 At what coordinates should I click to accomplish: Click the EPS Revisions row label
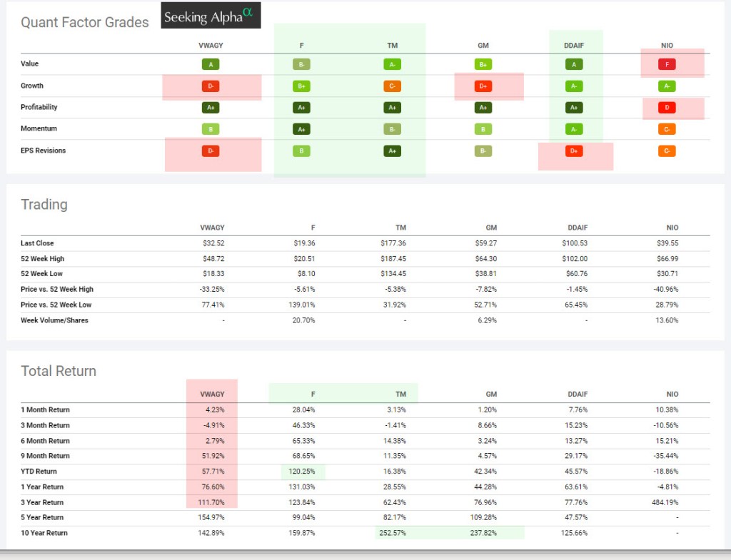tap(44, 151)
